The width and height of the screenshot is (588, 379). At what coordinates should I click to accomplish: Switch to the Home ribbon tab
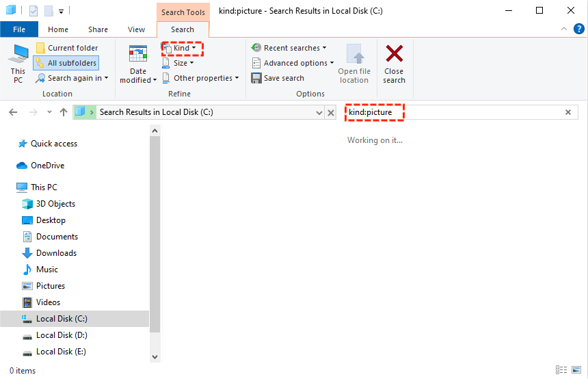(x=58, y=29)
